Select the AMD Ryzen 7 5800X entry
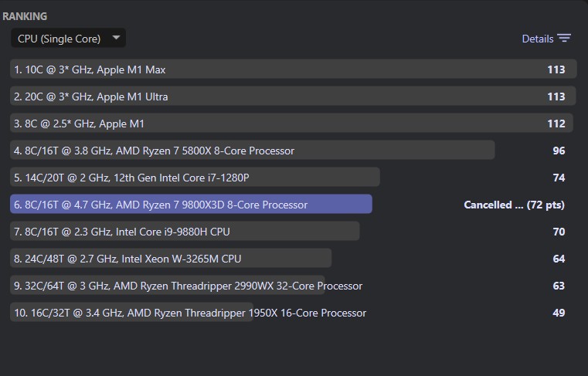This screenshot has height=376, width=588. click(154, 151)
